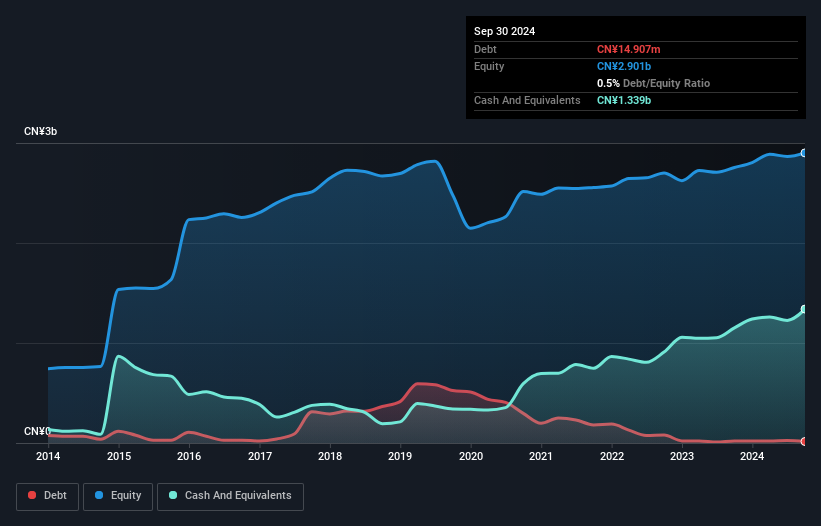821x526 pixels.
Task: Select the teal Cash endpoint marker on chart
Action: tap(804, 309)
